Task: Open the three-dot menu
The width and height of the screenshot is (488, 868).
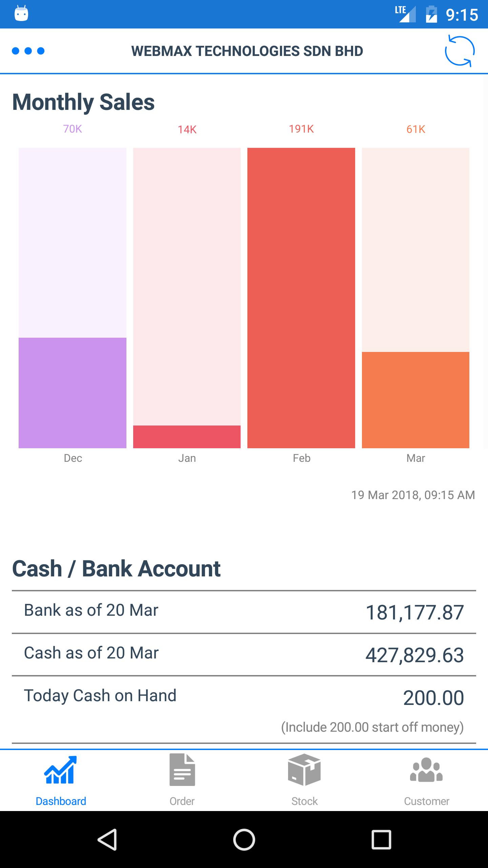Action: click(28, 51)
